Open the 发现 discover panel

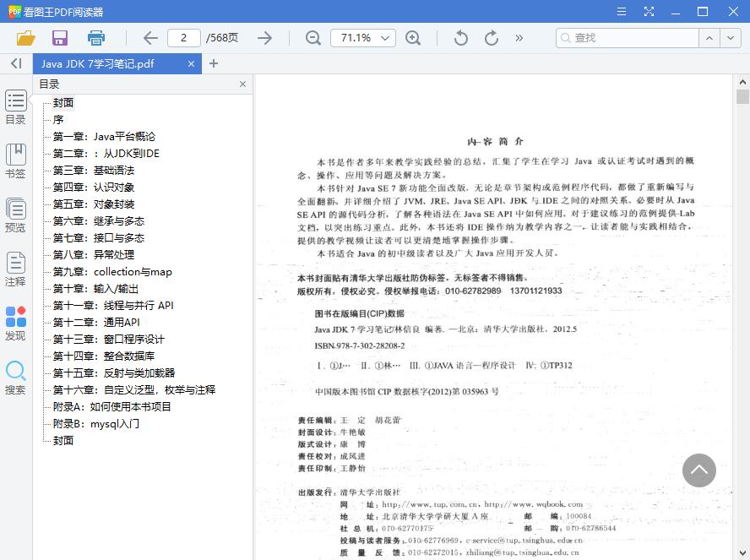15,323
